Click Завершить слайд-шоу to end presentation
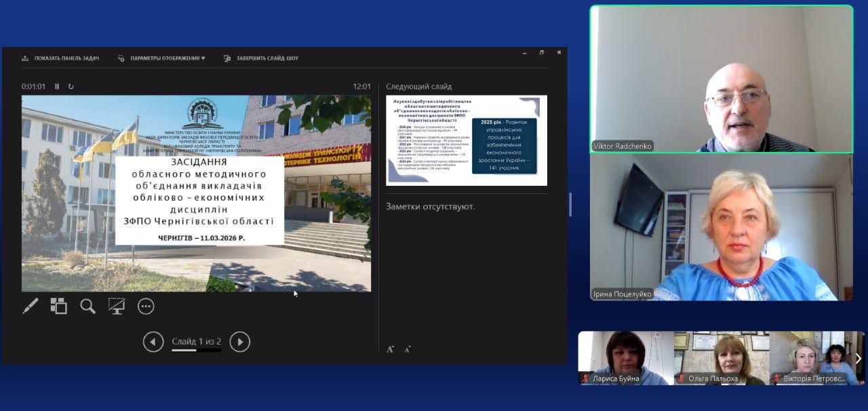 267,58
